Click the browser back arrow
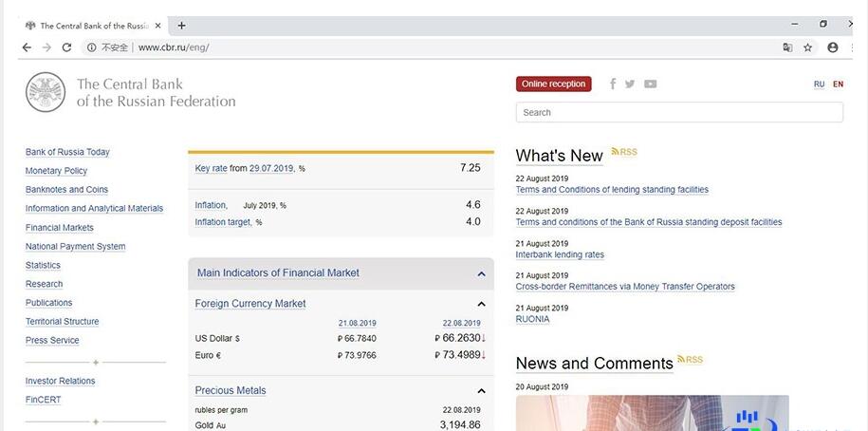 coord(27,47)
